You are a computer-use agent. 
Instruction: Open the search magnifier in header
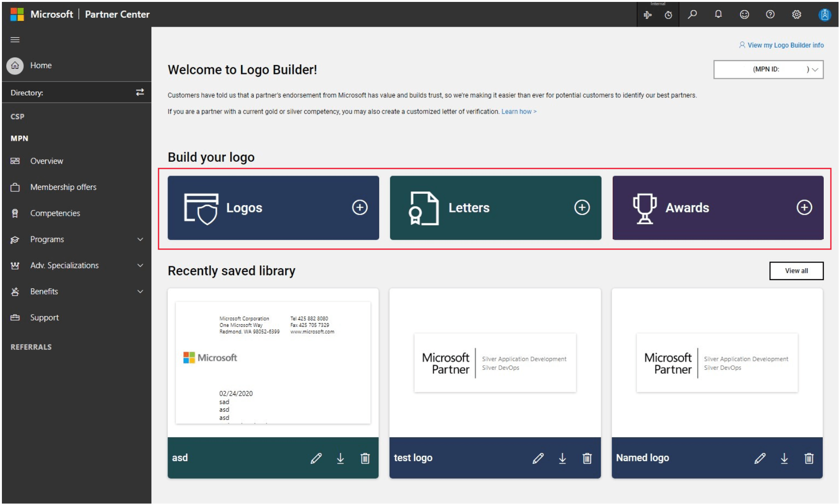tap(692, 14)
